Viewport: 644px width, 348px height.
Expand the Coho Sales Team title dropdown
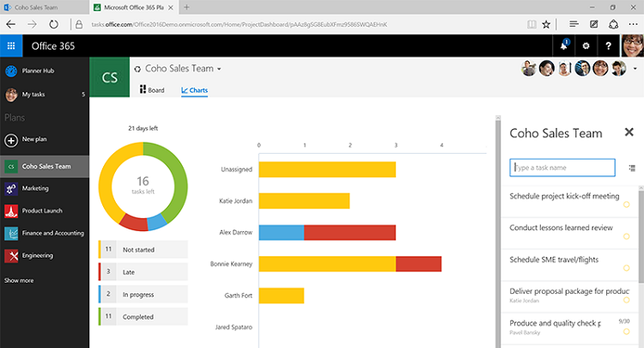[219, 69]
